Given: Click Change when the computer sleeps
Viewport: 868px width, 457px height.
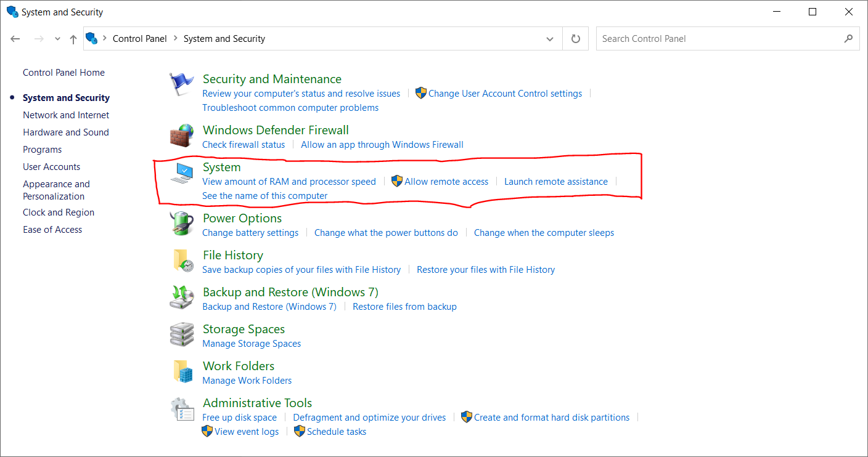Looking at the screenshot, I should click(x=544, y=233).
